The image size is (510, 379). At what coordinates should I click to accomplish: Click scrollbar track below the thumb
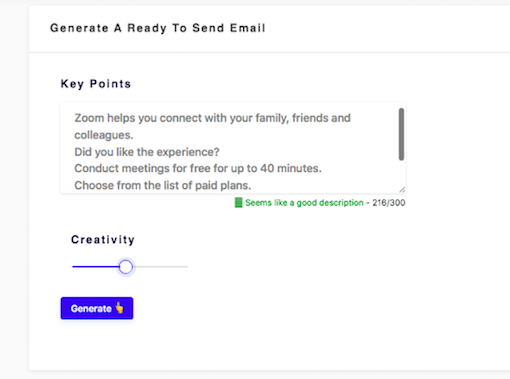coord(401,173)
